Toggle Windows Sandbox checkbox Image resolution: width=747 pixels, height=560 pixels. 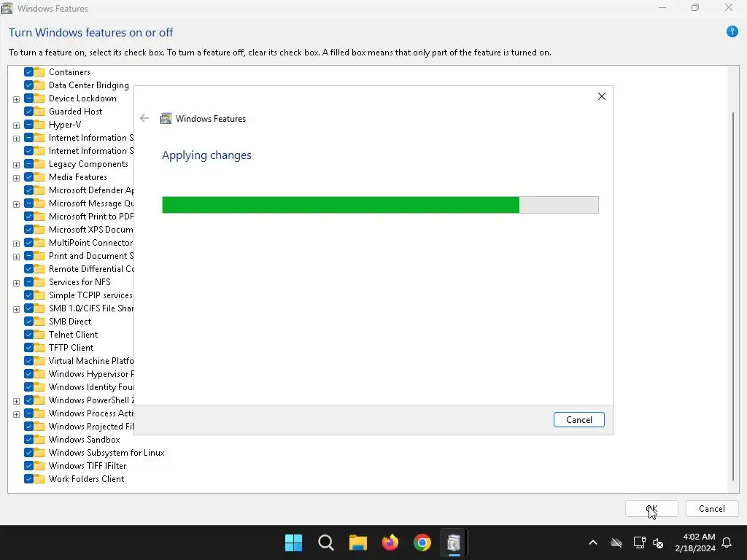tap(28, 440)
